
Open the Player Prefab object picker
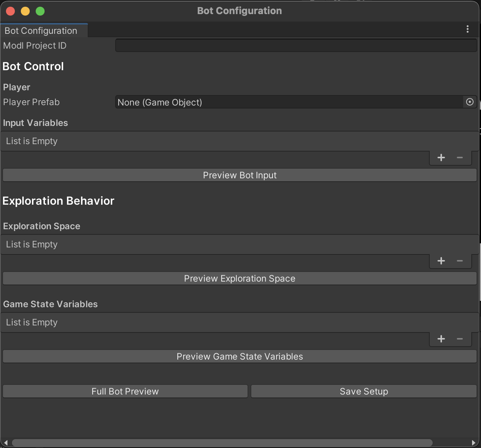(x=469, y=102)
